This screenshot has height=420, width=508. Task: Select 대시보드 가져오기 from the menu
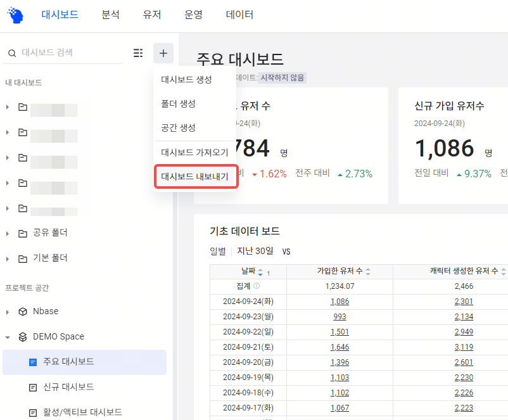(x=194, y=152)
